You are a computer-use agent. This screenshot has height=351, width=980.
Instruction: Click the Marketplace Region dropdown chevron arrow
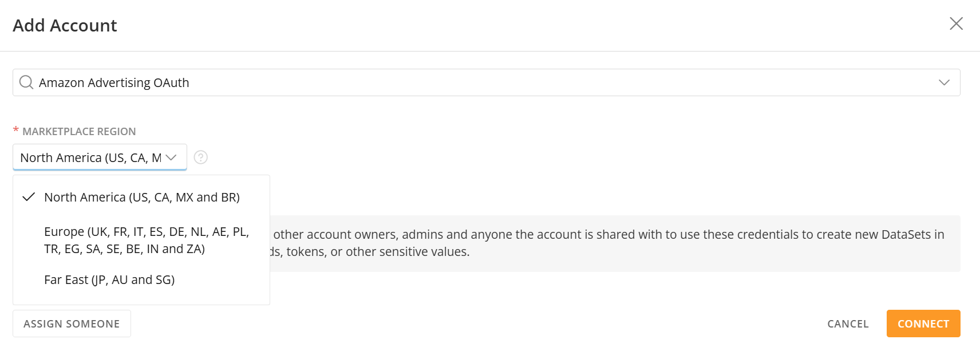pyautogui.click(x=171, y=157)
